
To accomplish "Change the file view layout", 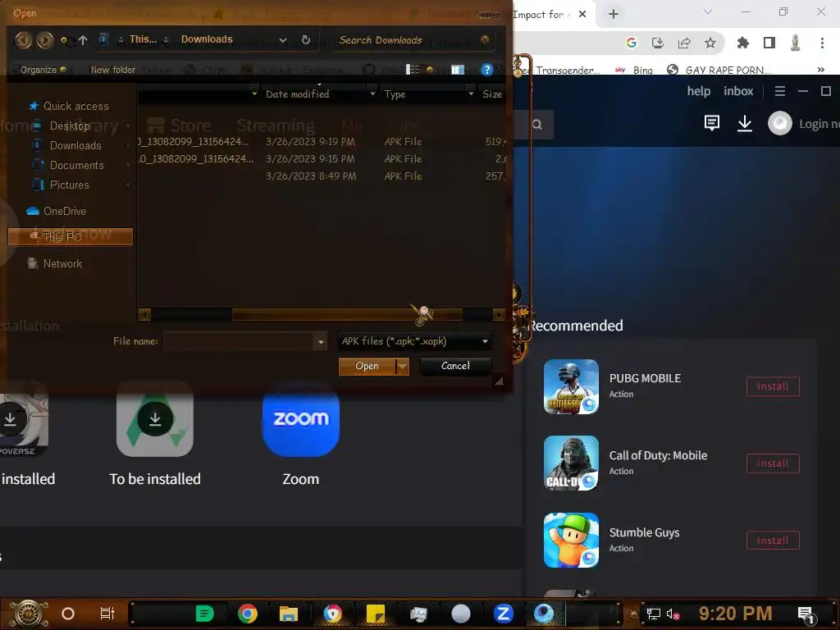I will 413,70.
